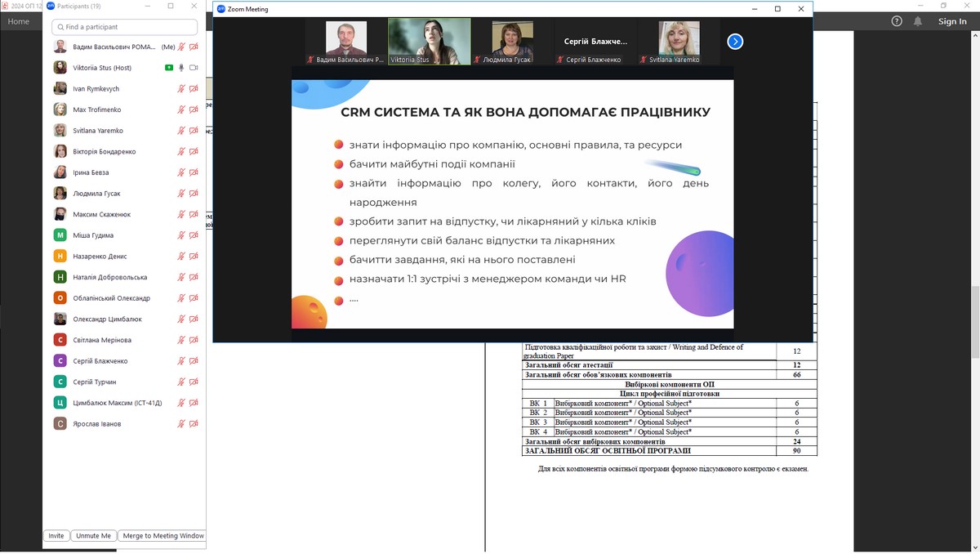Click Svitlana Yaremko's avatar in participants list
Viewport: 980px width, 554px height.
[x=60, y=131]
